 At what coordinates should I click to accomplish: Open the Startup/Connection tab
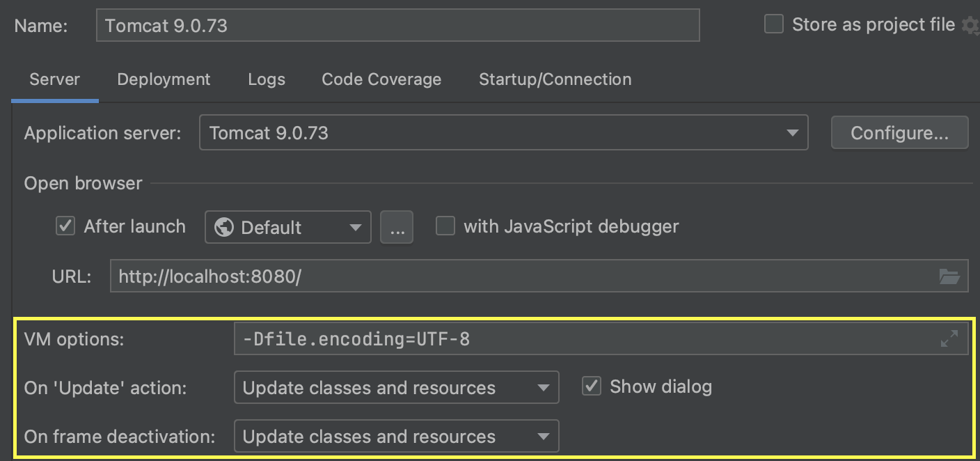pyautogui.click(x=555, y=79)
